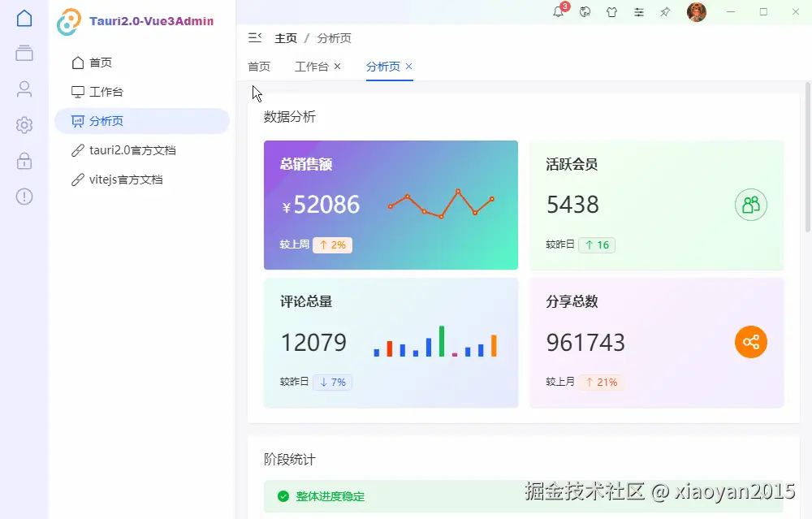Open the notification bell with badge 3

559,11
